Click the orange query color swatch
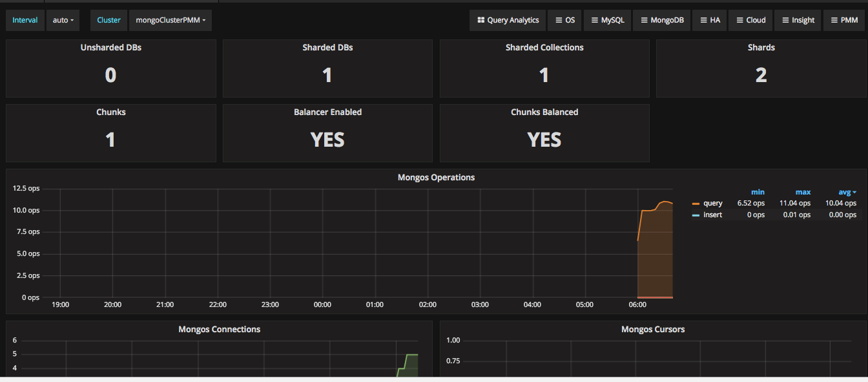868x382 pixels. click(696, 204)
